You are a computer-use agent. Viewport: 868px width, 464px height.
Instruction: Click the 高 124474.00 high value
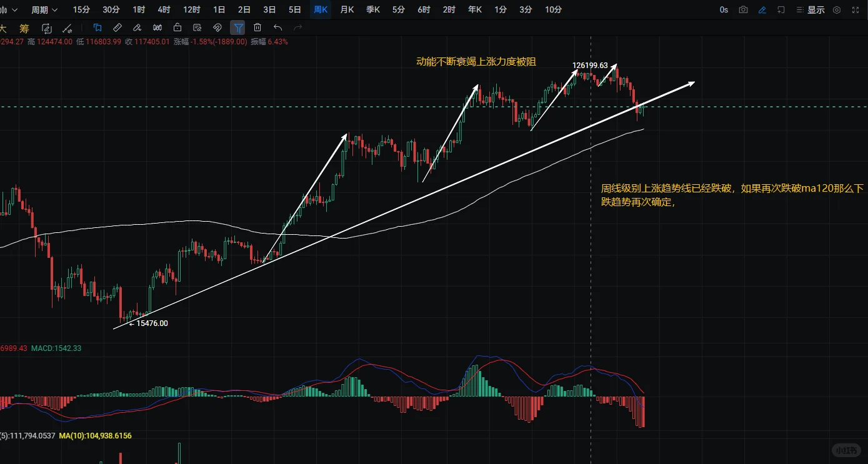[49, 42]
